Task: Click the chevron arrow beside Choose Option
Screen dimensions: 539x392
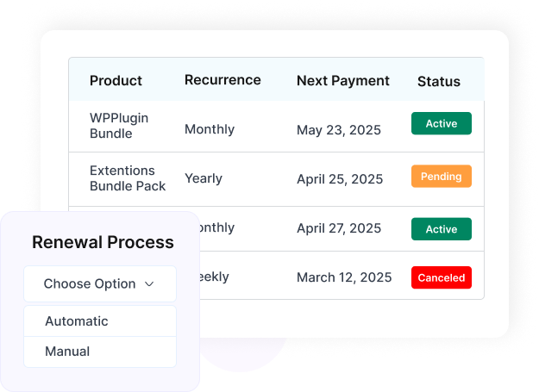Action: click(149, 284)
